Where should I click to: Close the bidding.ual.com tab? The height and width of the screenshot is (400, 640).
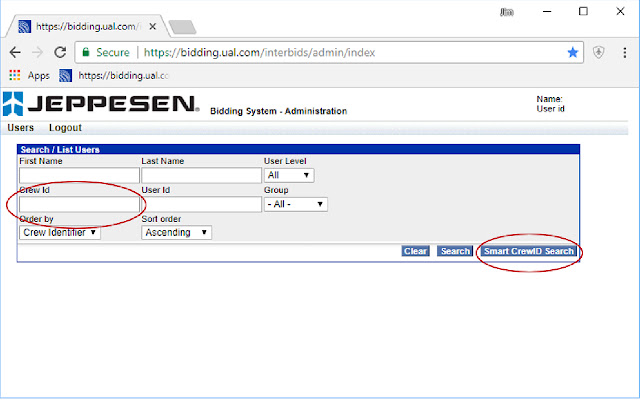pos(152,27)
